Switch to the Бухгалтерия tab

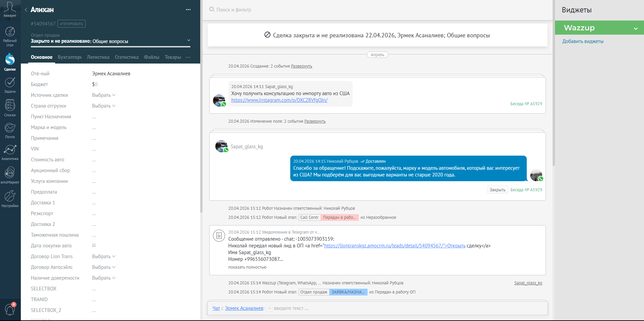point(70,57)
